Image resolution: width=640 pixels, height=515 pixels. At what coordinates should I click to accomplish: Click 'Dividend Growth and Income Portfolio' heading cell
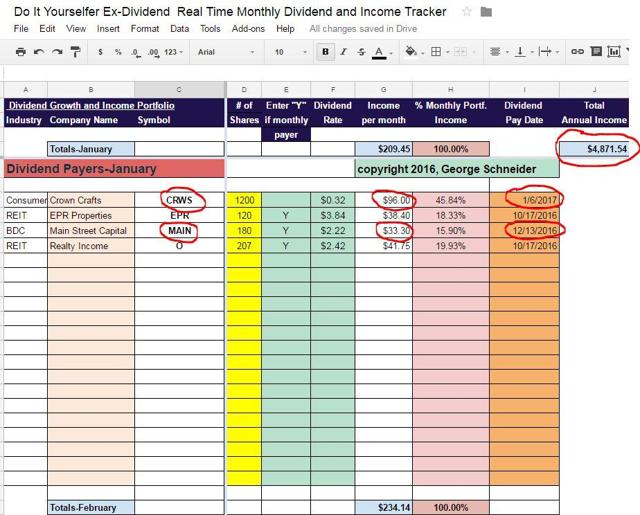point(91,105)
